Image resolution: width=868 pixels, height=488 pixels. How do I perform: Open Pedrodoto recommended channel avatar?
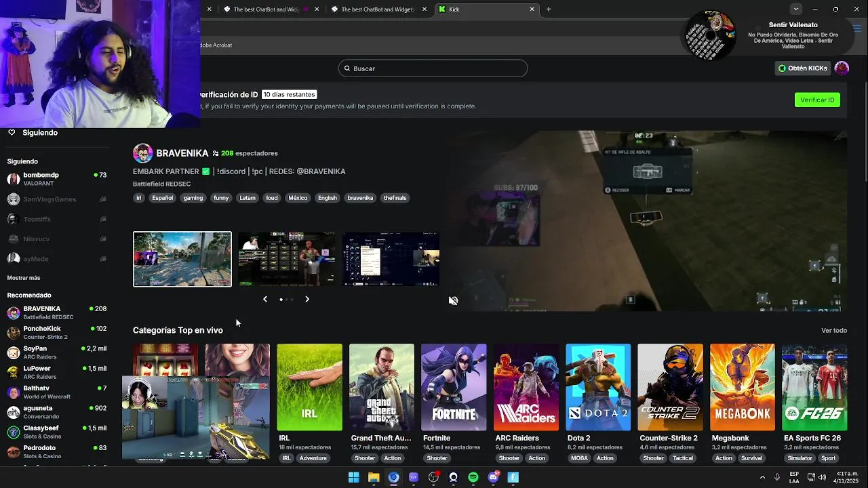click(14, 451)
